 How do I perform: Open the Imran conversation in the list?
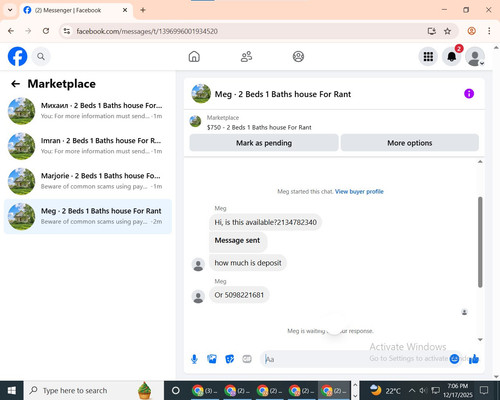(88, 146)
